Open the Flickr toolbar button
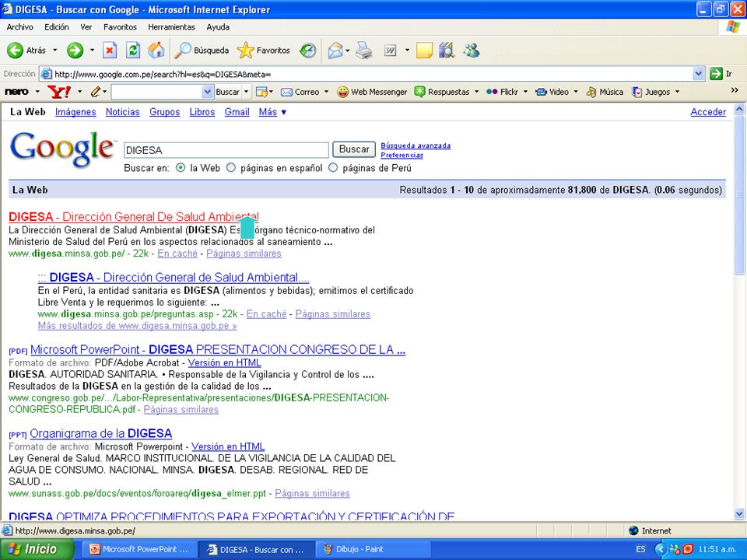The height and width of the screenshot is (560, 747). click(x=502, y=92)
